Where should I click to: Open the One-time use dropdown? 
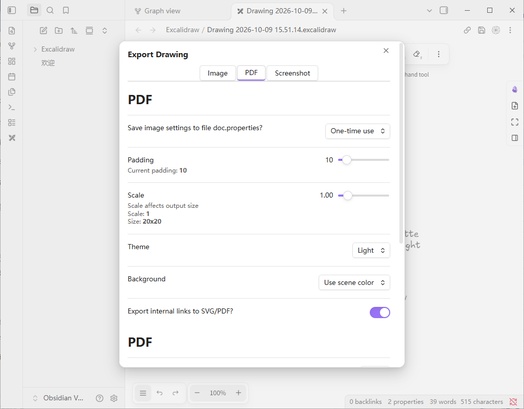(358, 131)
